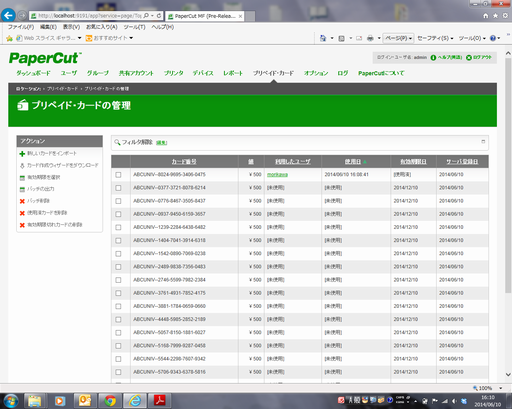Click the green logout circle icon
This screenshot has height=409, width=512.
[469, 58]
